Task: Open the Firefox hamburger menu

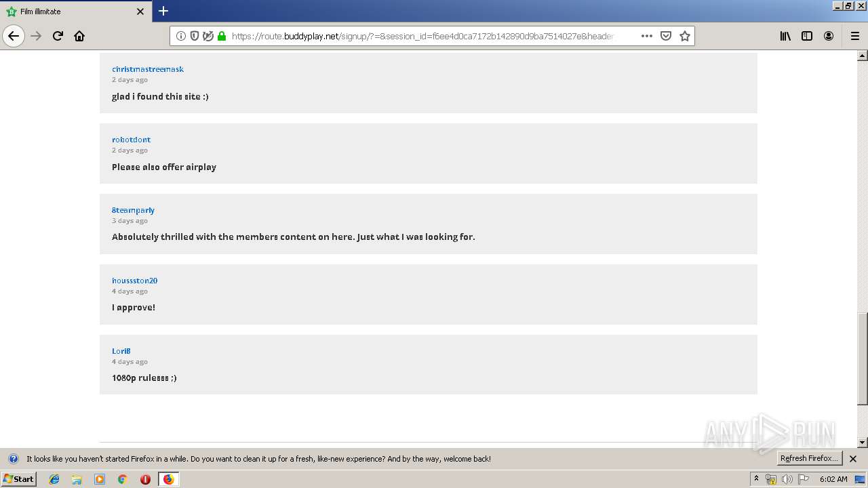Action: tap(855, 36)
